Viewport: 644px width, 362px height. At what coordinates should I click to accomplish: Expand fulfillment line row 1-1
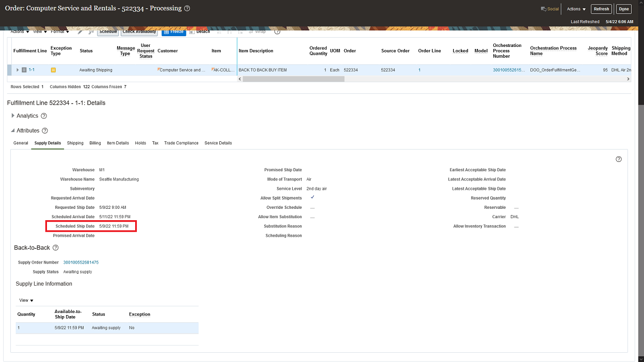pyautogui.click(x=18, y=70)
